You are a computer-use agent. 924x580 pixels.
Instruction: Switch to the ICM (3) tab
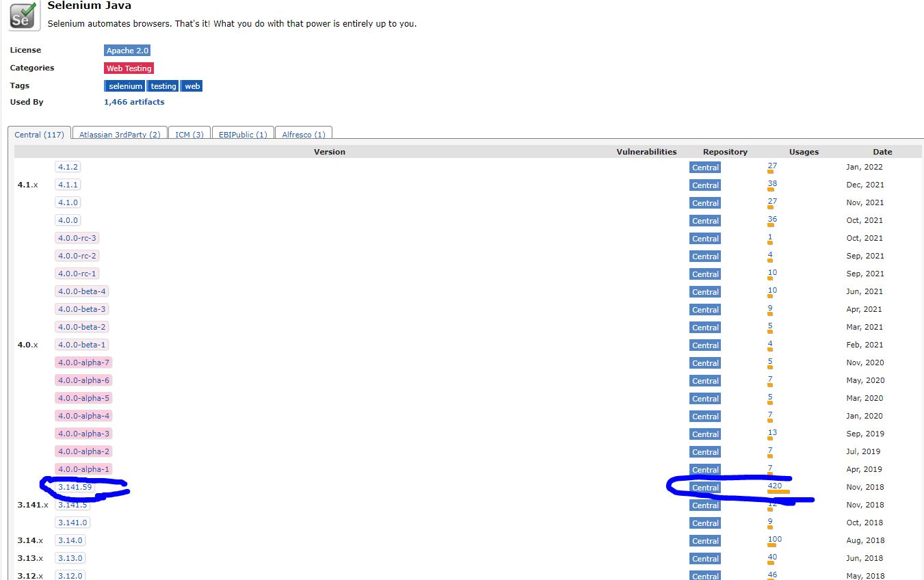[189, 135]
